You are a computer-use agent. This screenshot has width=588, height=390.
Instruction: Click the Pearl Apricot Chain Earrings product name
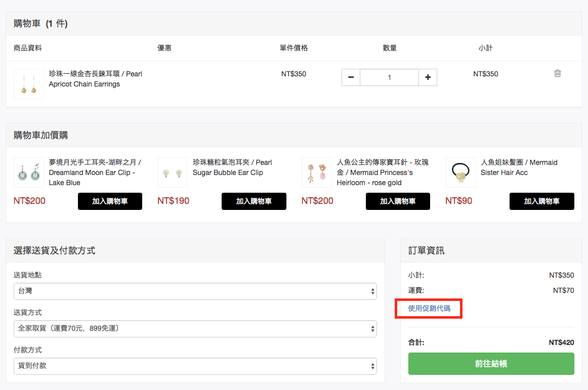pyautogui.click(x=95, y=79)
